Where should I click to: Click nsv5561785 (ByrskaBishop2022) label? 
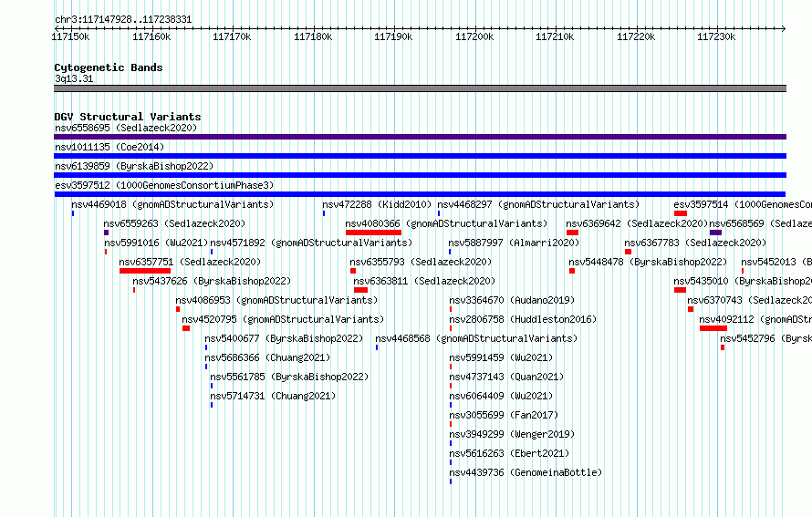(289, 377)
